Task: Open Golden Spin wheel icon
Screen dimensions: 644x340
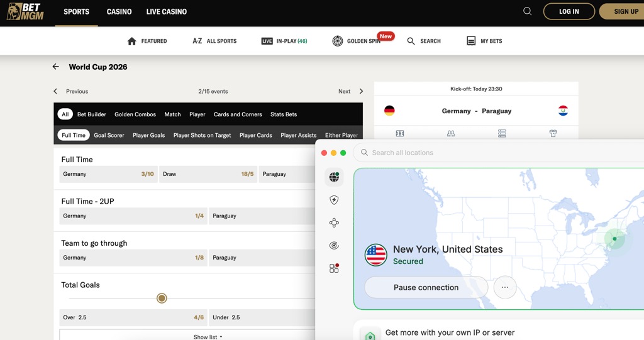Action: 338,41
